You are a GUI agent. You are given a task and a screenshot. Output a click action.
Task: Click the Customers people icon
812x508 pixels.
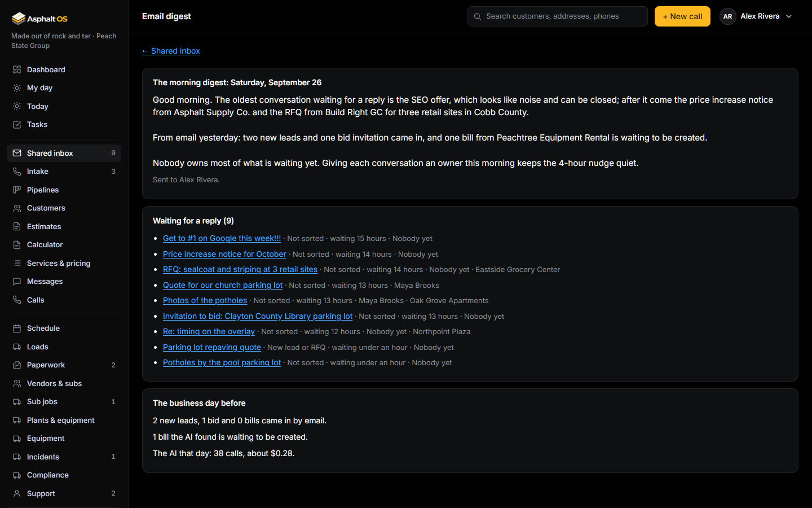17,208
